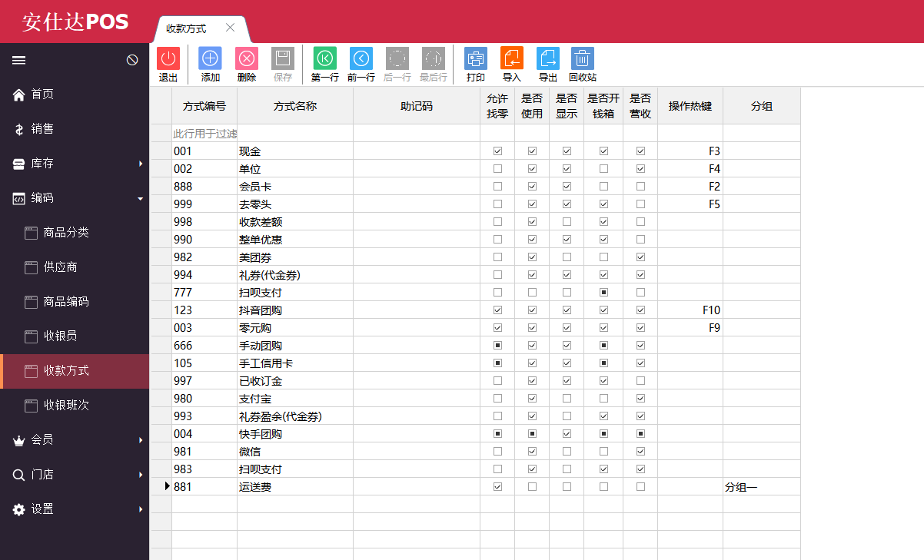Image resolution: width=924 pixels, height=560 pixels.
Task: Select the 收款方式 sidebar item
Action: 75,371
